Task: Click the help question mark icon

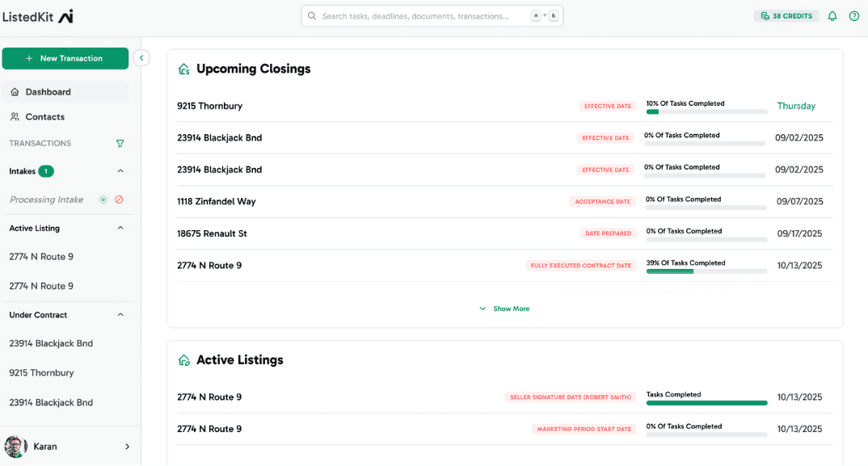Action: (854, 15)
